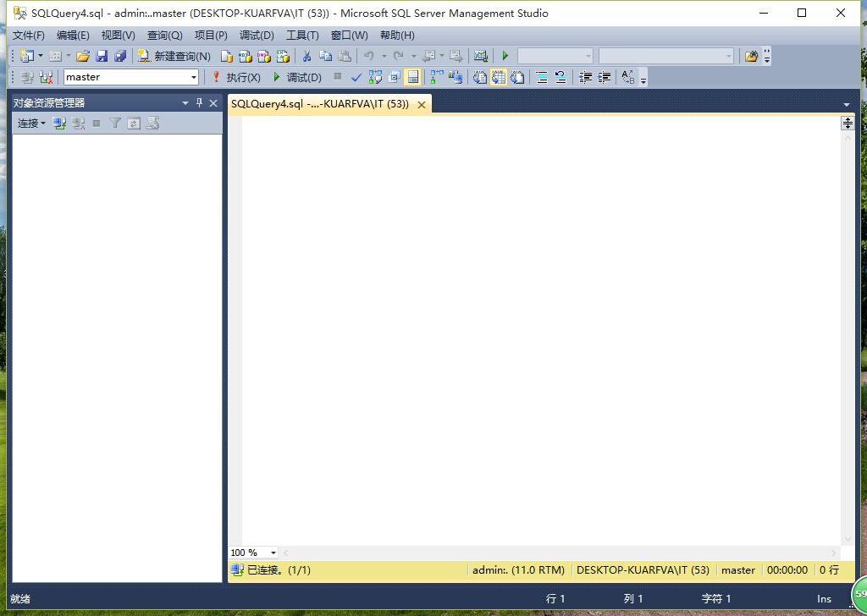Click the editor split-window handle
The width and height of the screenshot is (867, 616).
[847, 124]
